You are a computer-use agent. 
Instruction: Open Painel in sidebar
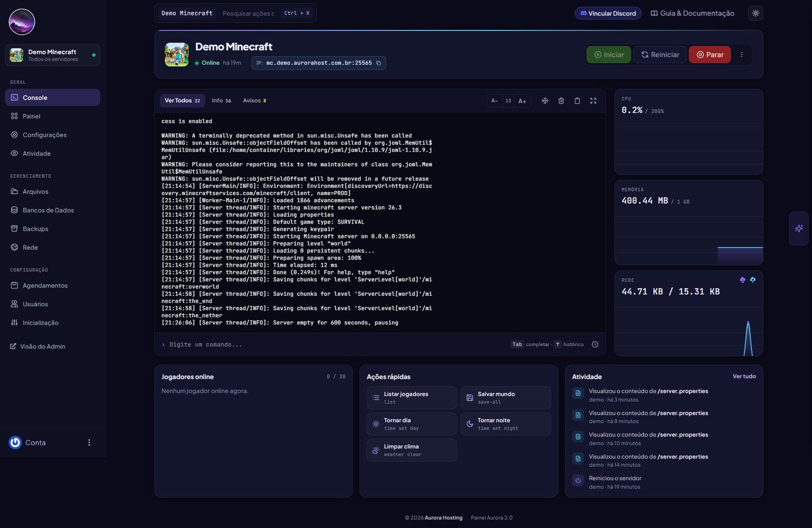53,116
